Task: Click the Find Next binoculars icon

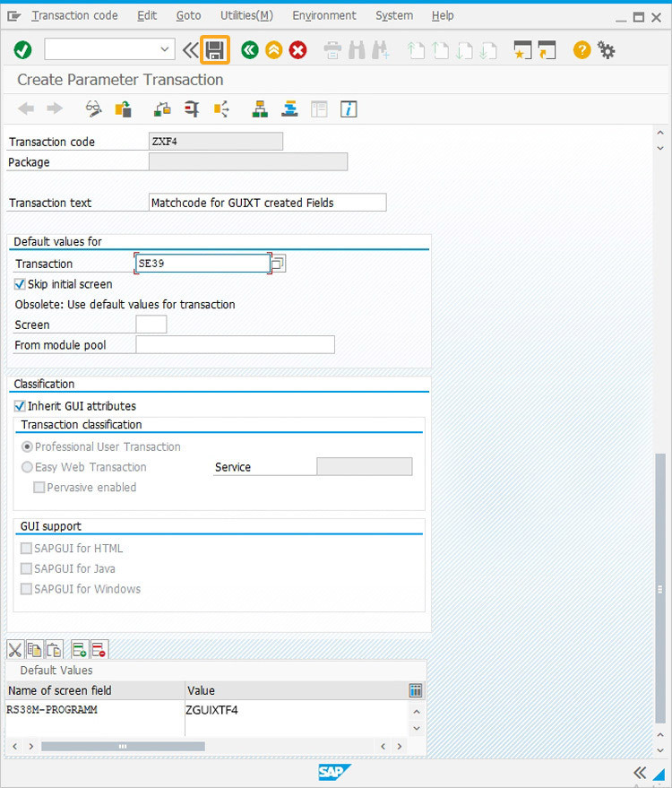Action: coord(381,50)
